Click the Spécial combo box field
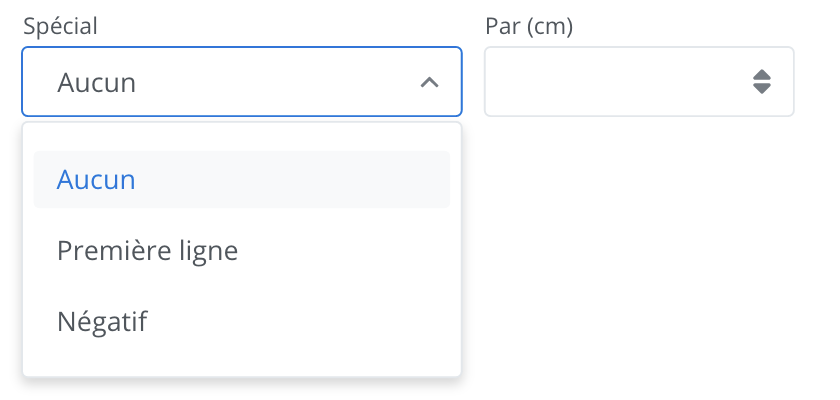The width and height of the screenshot is (840, 400). [x=241, y=82]
